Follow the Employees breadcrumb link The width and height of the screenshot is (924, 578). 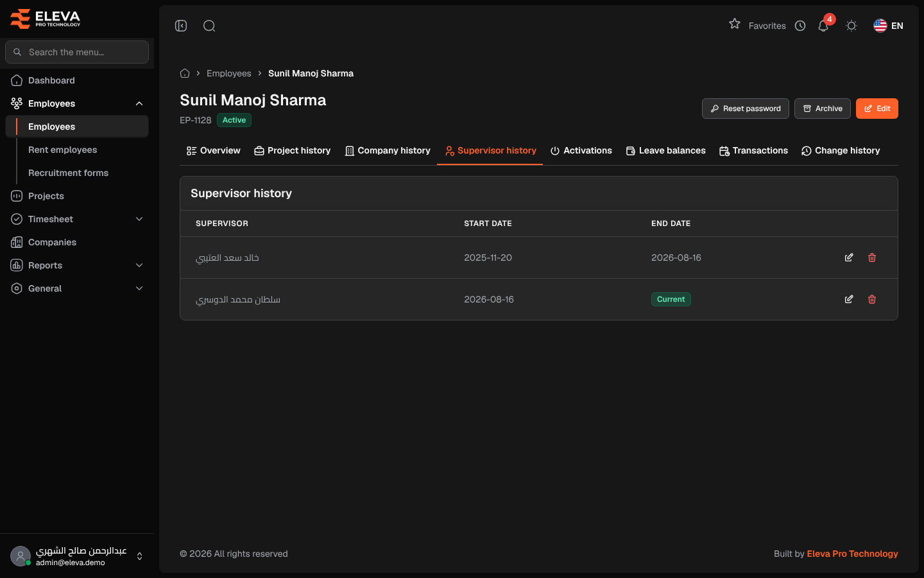coord(229,73)
